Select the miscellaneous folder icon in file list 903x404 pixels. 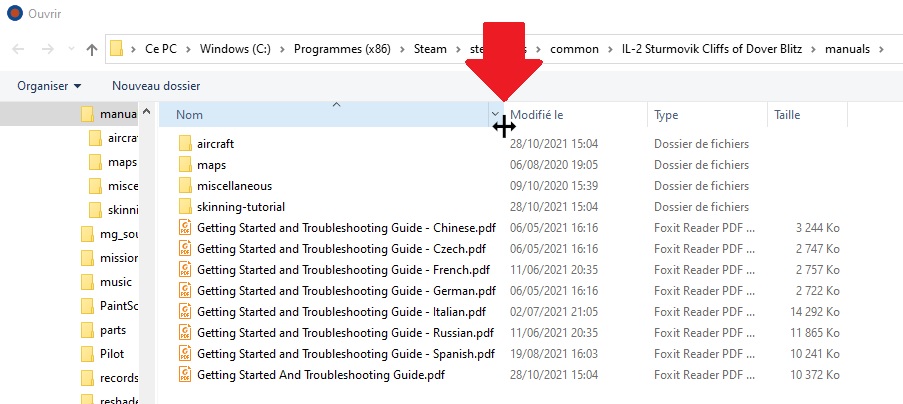185,186
